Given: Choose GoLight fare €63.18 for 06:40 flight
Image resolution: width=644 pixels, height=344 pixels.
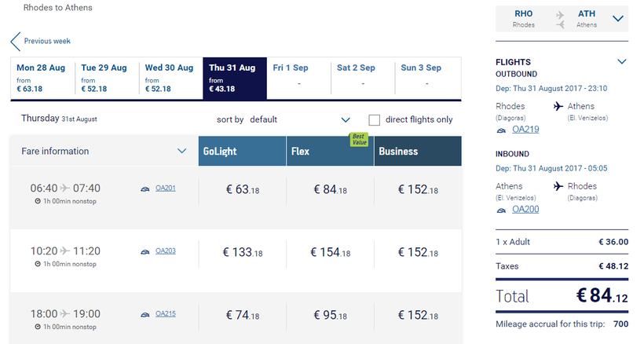Looking at the screenshot, I should coord(243,189).
